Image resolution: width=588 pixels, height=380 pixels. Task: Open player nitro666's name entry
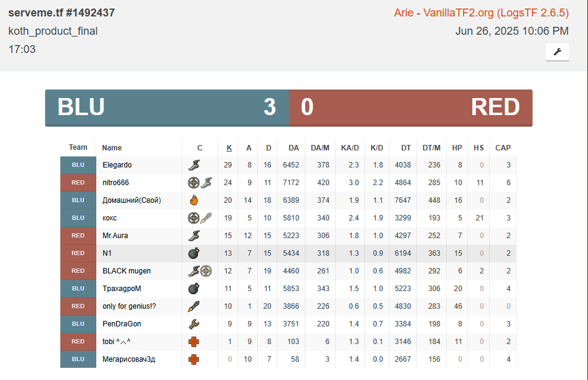pos(115,183)
